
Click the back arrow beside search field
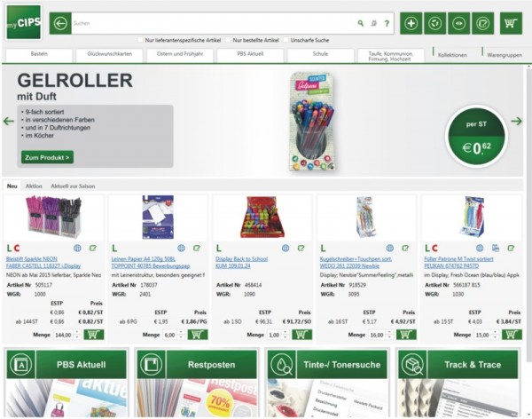coord(60,23)
